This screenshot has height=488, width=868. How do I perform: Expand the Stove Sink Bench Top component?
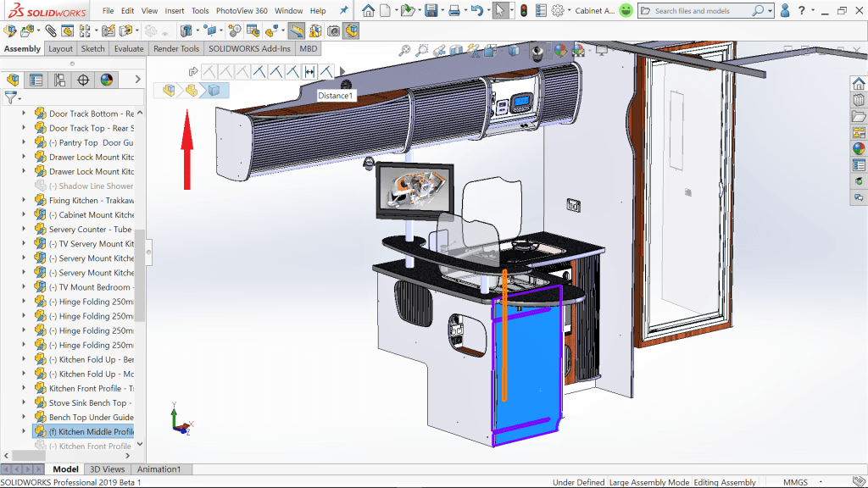pyautogui.click(x=25, y=402)
